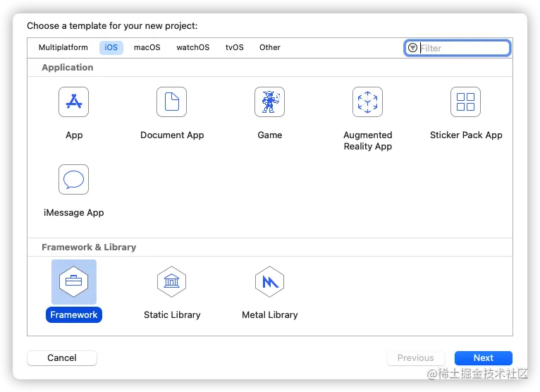Screen dimensions: 540x392
Task: Choose the Game template icon
Action: tap(270, 102)
